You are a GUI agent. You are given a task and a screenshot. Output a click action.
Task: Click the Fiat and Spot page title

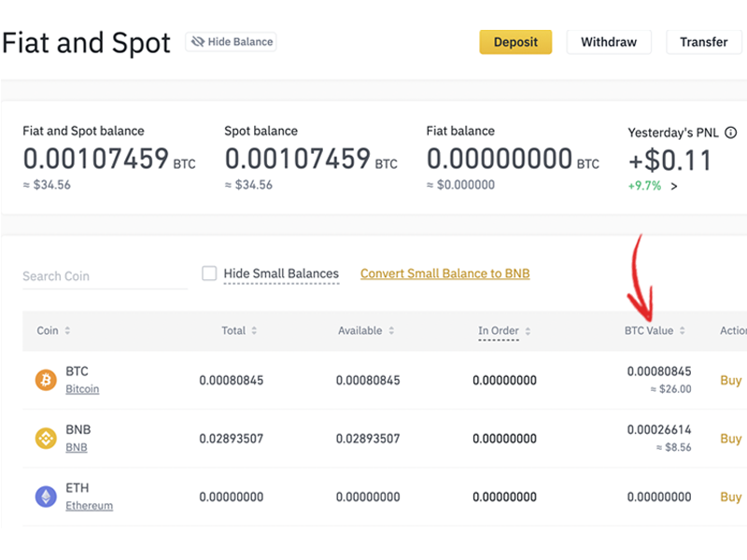[x=86, y=43]
